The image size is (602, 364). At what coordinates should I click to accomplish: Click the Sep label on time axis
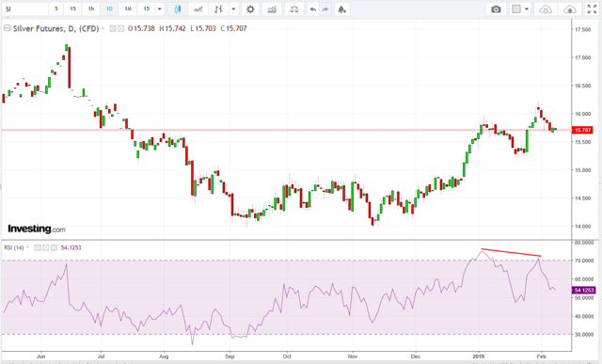tap(230, 356)
